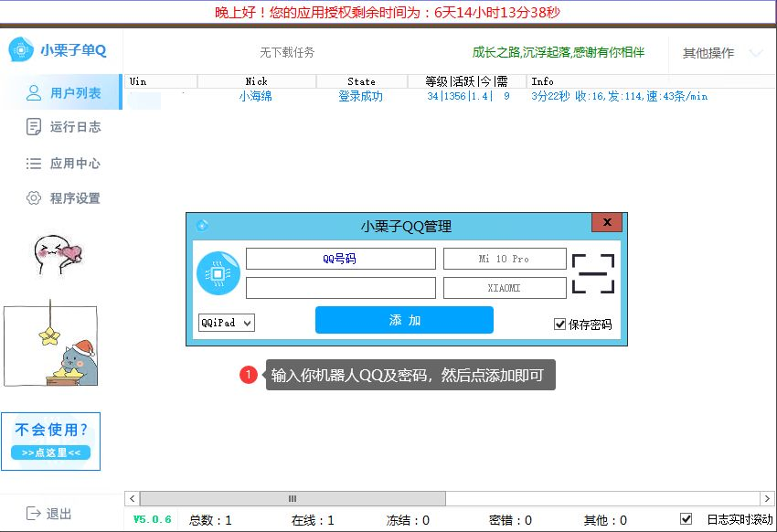Click the 退出 button
This screenshot has width=777, height=532.
coord(49,514)
